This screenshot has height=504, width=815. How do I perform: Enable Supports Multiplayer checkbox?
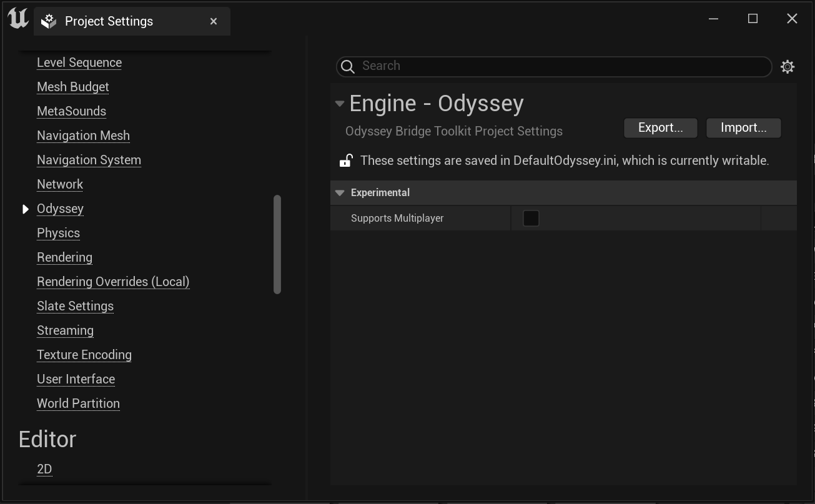click(531, 218)
